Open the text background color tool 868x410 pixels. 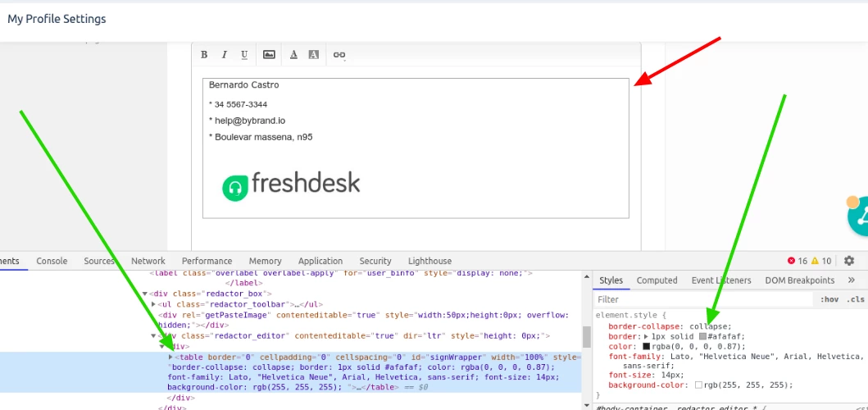pos(314,54)
